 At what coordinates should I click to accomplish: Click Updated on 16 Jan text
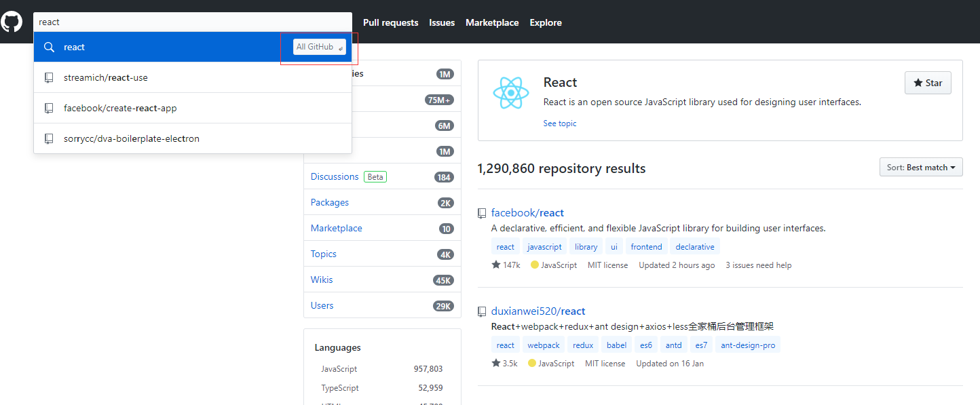tap(670, 364)
